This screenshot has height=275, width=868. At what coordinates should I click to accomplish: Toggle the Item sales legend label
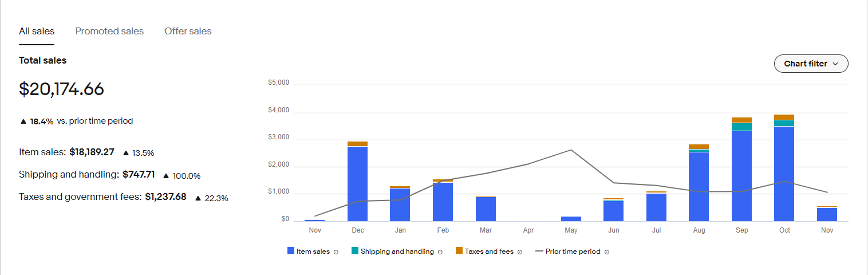[x=313, y=251]
